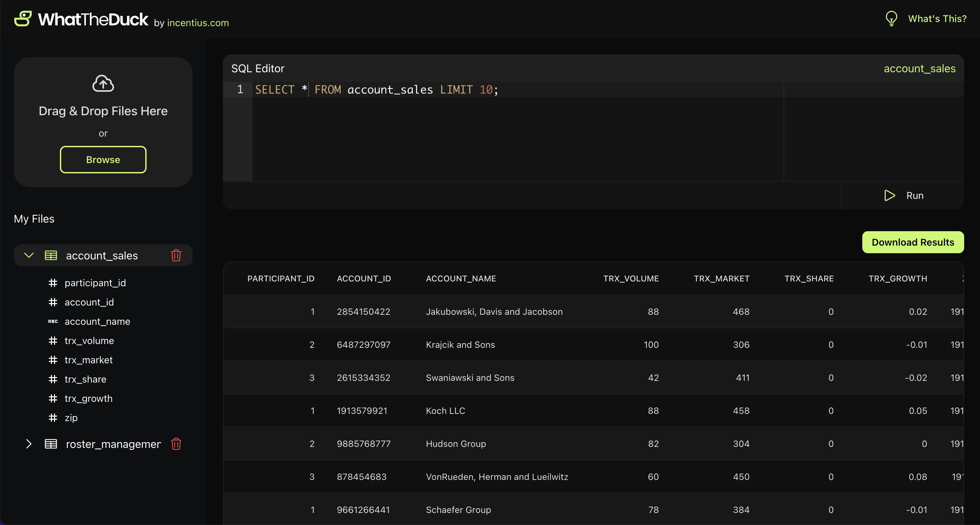The height and width of the screenshot is (525, 980).
Task: Click the cloud upload icon
Action: (x=103, y=83)
